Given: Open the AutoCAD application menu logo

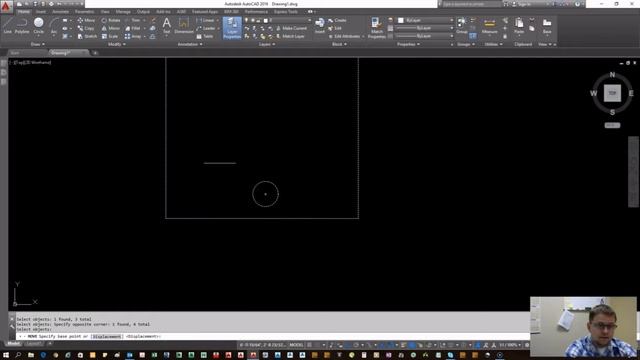Looking at the screenshot, I should tap(6, 6).
